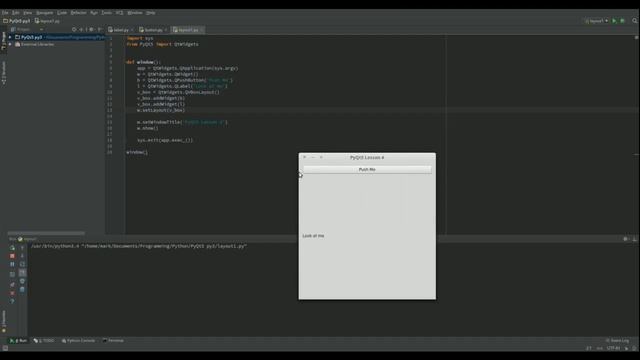Click the UTF-8 encoding indicator in the status bar
The image size is (640, 360).
(613, 348)
